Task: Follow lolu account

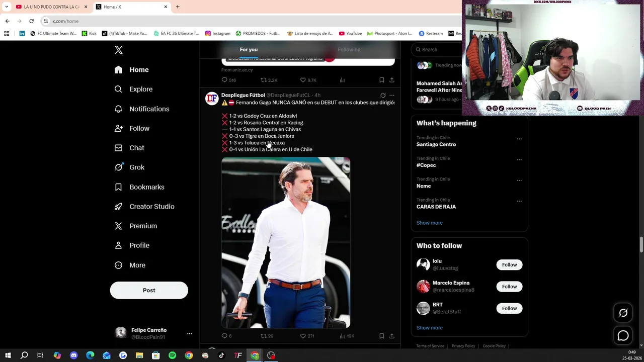Action: (509, 264)
